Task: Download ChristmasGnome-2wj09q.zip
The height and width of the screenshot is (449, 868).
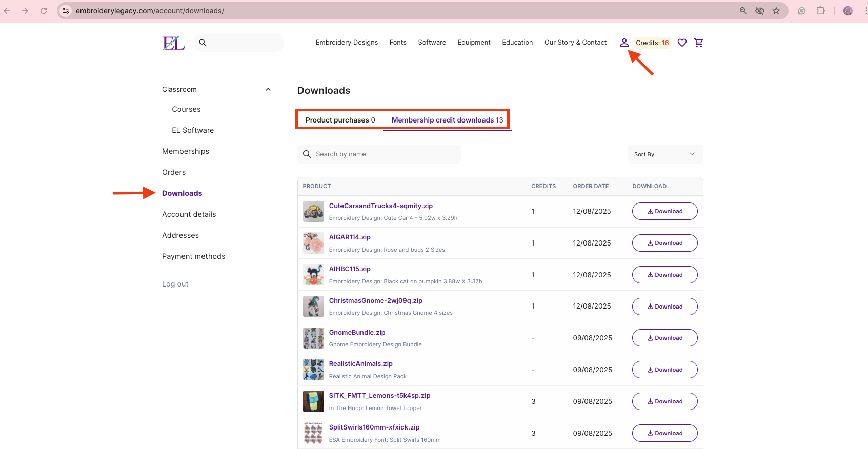Action: click(x=664, y=307)
